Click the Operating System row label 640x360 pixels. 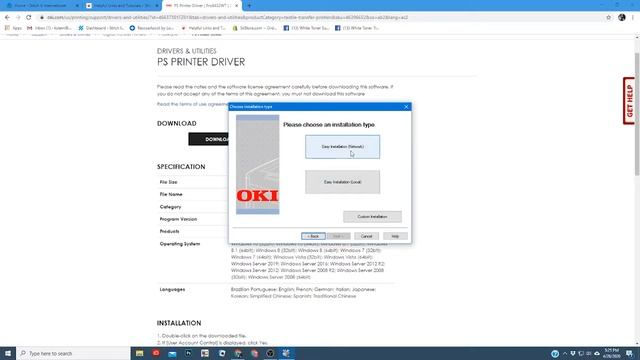[180, 244]
